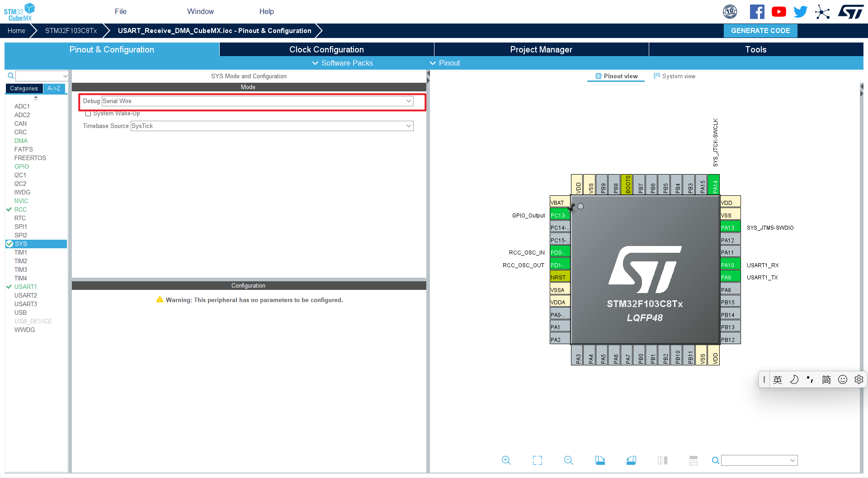Zoom in on the pinout view
Image resolution: width=868 pixels, height=478 pixels.
click(506, 460)
